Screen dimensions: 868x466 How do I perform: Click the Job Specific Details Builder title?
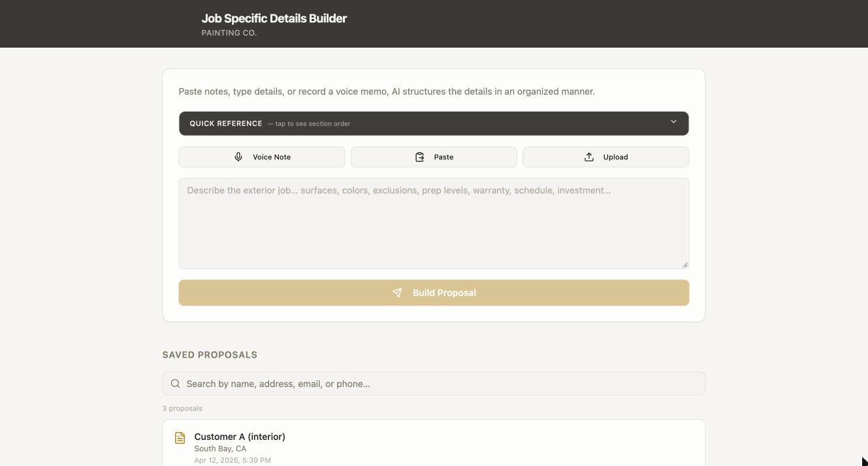click(274, 18)
